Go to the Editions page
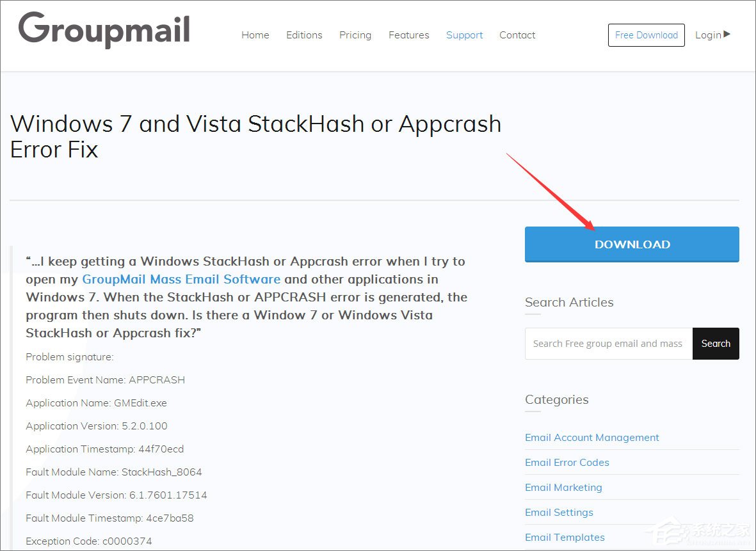 pos(304,35)
